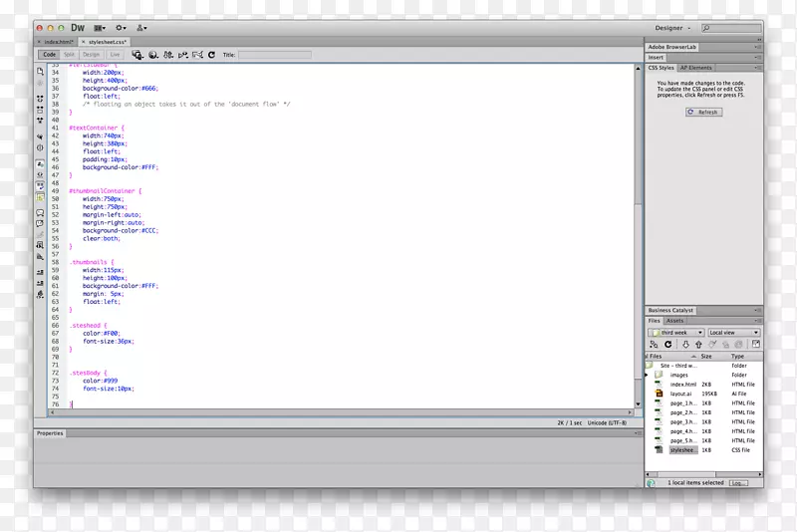Switch to the Assets tab

click(x=674, y=321)
